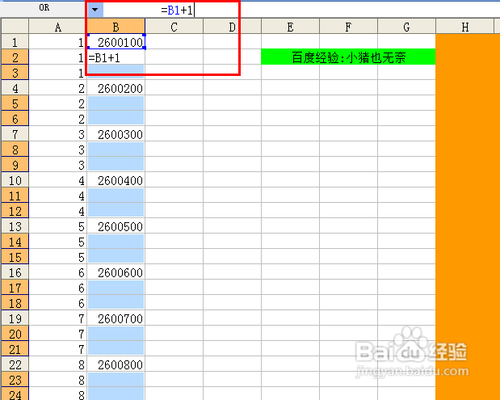Select column B header

(x=116, y=27)
